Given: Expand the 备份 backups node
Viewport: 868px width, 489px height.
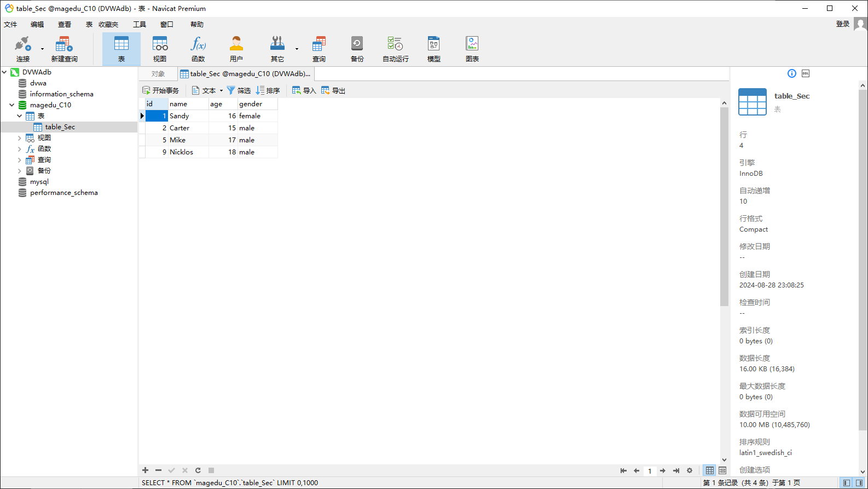Looking at the screenshot, I should coord(19,171).
